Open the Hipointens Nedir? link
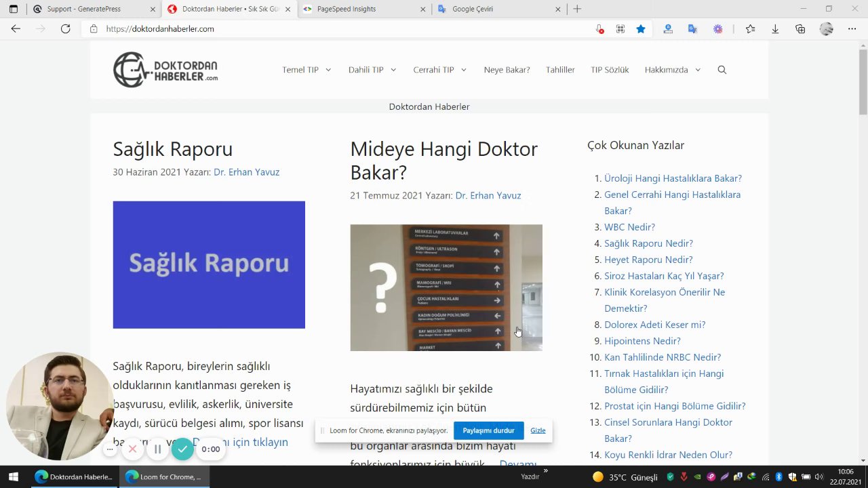The image size is (868, 488). click(x=642, y=341)
